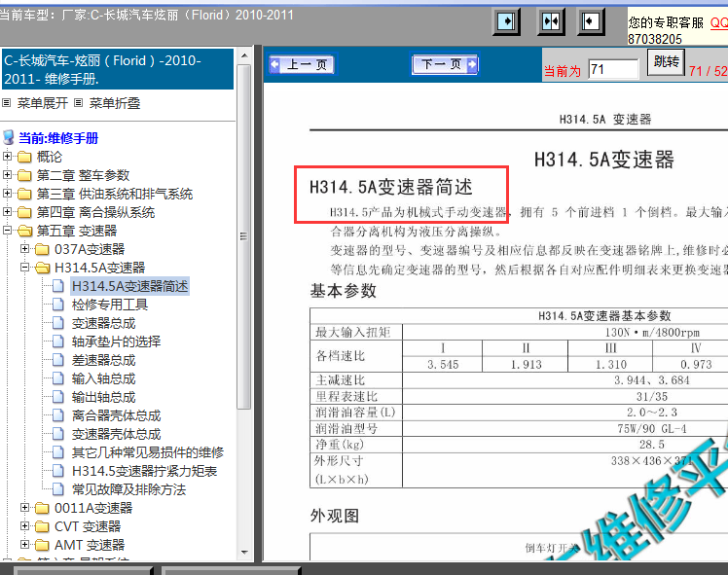Open the 离合器壳体总成 page
Screen dimensions: 728x575
click(116, 415)
